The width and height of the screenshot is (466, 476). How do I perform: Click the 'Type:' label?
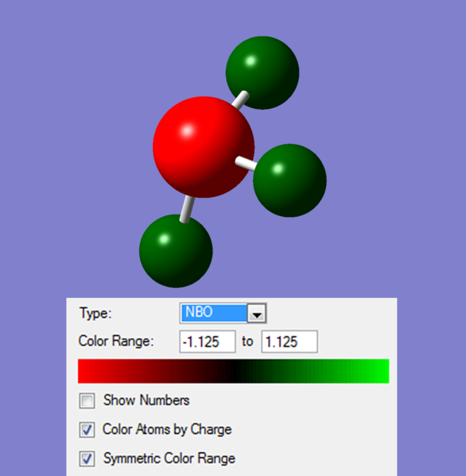[95, 313]
